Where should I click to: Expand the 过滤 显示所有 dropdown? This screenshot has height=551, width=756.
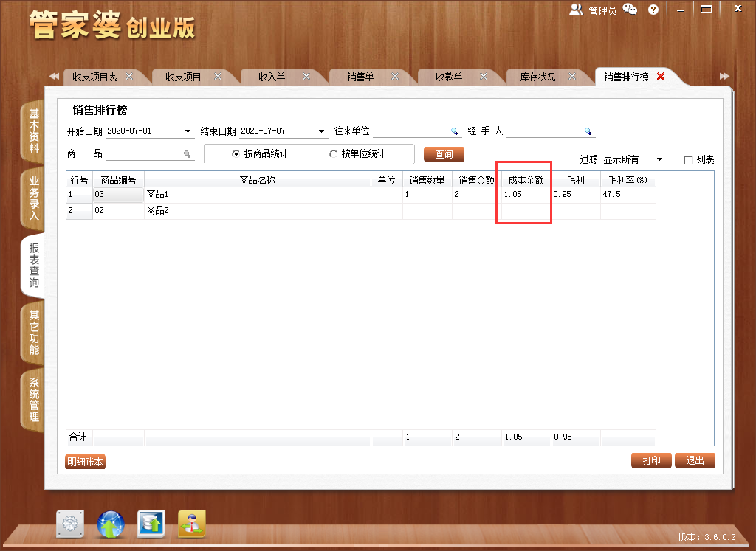tap(659, 159)
